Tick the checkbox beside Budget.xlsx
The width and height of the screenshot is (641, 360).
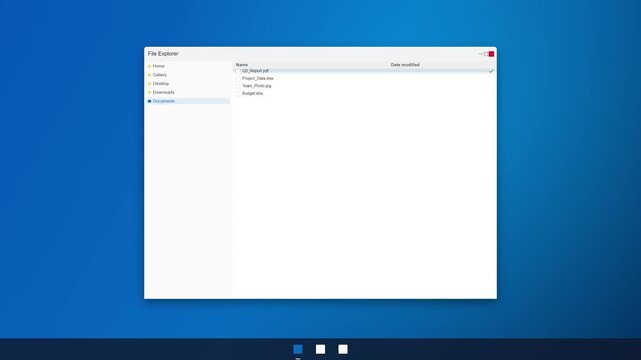238,94
